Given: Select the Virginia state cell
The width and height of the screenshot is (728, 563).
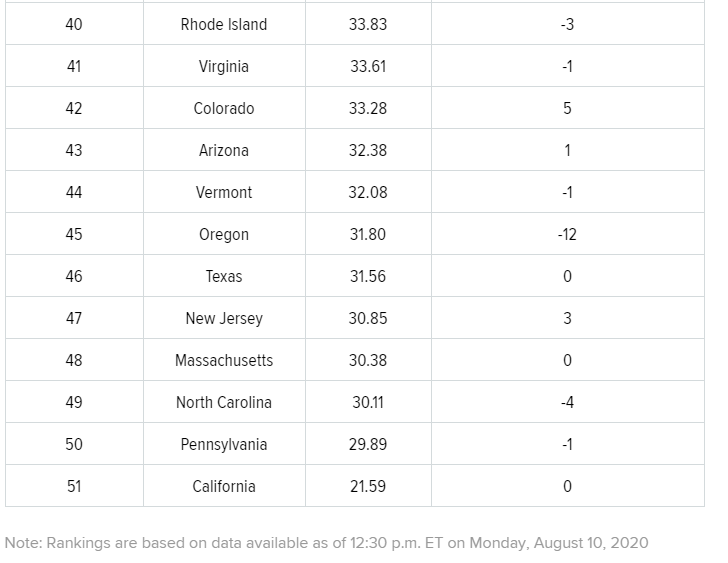Looking at the screenshot, I should (224, 66).
